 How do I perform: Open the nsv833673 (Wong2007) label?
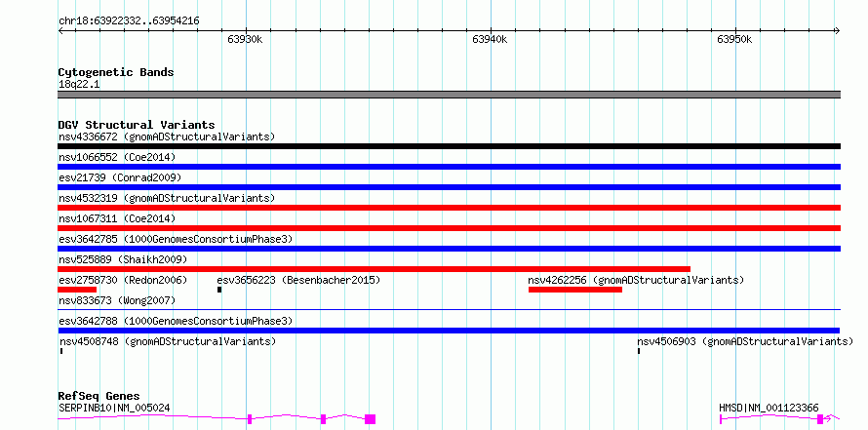[117, 300]
